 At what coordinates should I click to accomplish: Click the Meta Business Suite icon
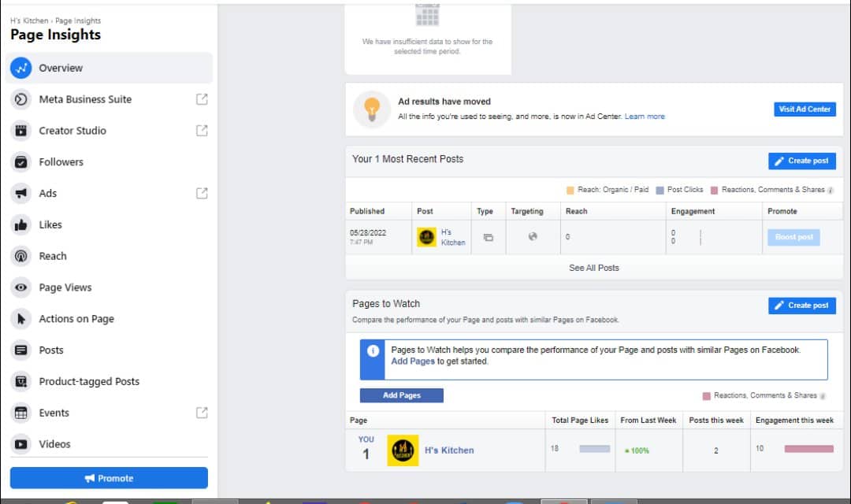pos(20,99)
